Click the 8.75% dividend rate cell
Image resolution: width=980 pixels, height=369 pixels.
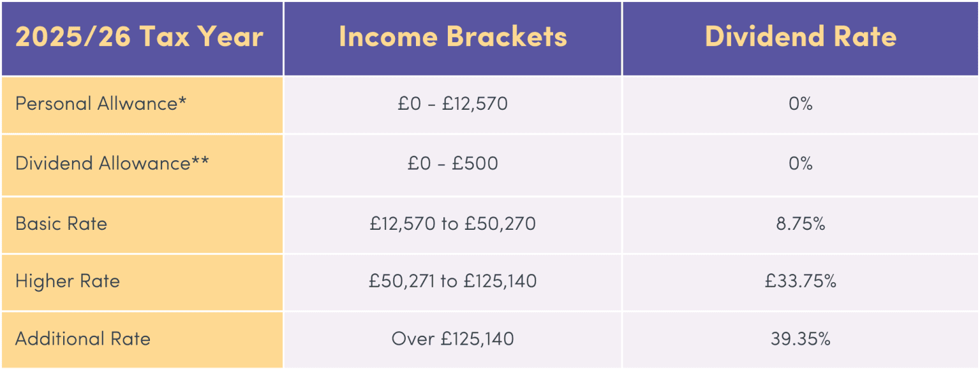click(x=800, y=223)
